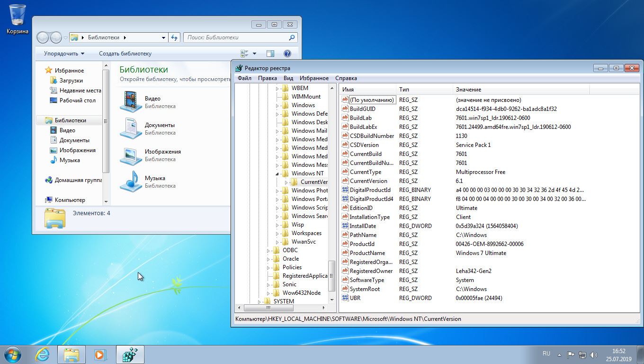This screenshot has width=644, height=364.
Task: Open the Музыка library icon
Action: (131, 182)
